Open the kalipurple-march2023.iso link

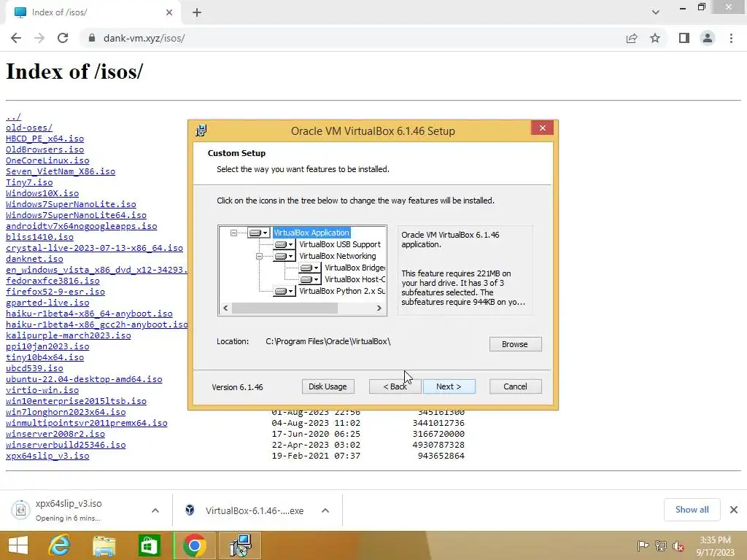pyautogui.click(x=68, y=335)
